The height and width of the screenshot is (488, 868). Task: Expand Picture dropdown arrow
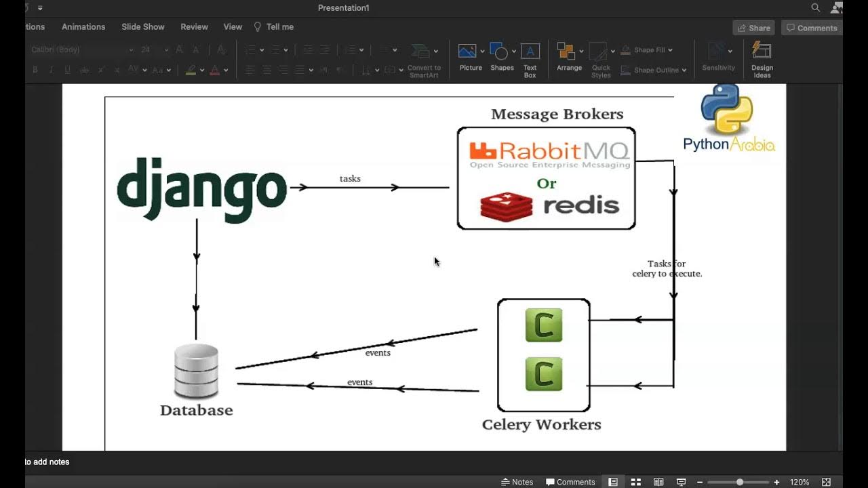tap(482, 52)
